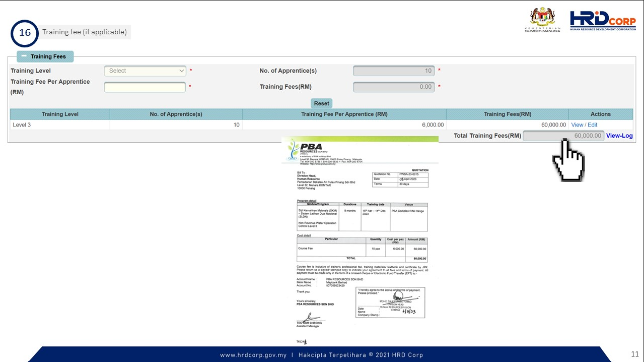644x362 pixels.
Task: Click the Training Fees(RM) column header
Action: click(508, 114)
